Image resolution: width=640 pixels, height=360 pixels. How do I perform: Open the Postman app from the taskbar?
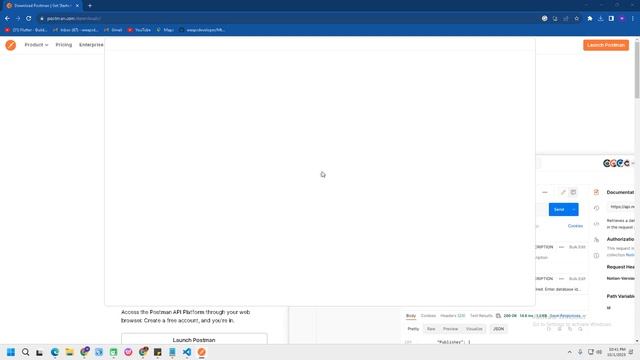pyautogui.click(x=202, y=352)
